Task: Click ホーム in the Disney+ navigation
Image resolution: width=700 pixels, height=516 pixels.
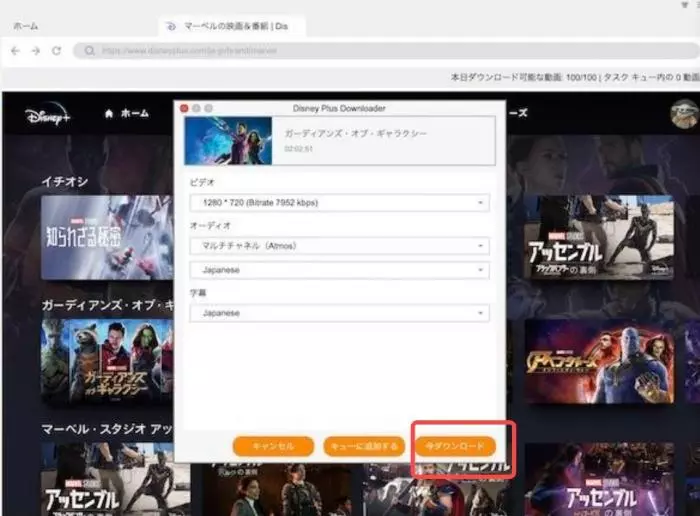Action: [x=135, y=114]
